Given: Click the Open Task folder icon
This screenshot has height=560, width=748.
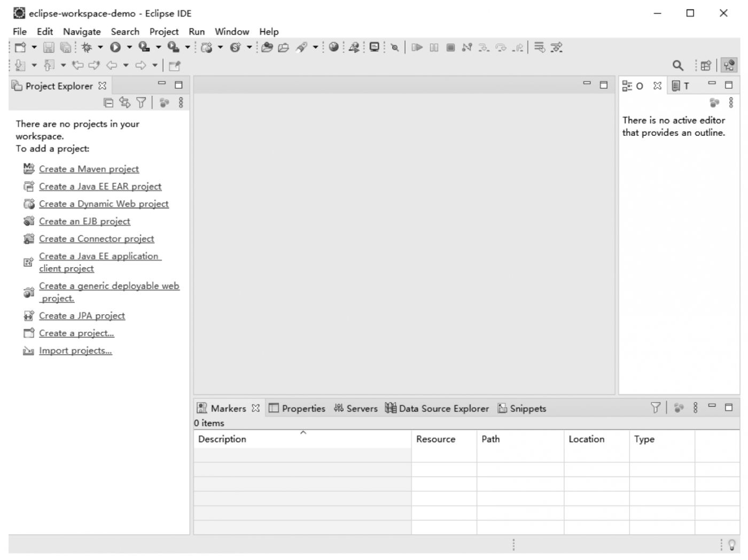Looking at the screenshot, I should [283, 48].
